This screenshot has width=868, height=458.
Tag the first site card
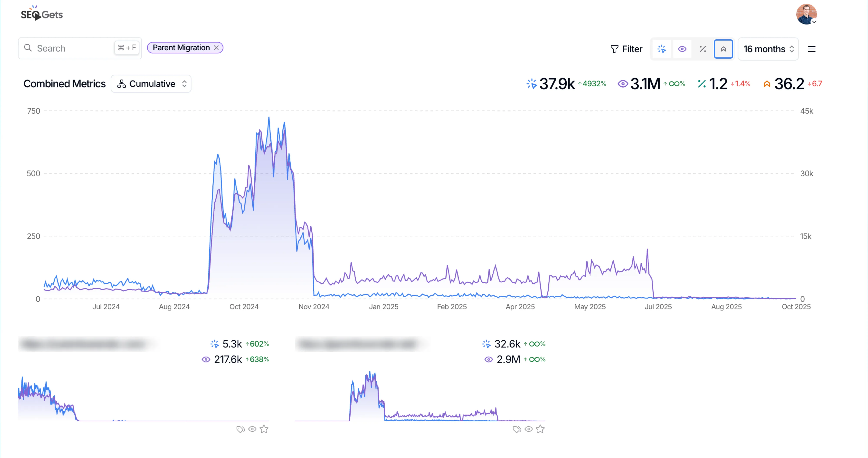(241, 429)
